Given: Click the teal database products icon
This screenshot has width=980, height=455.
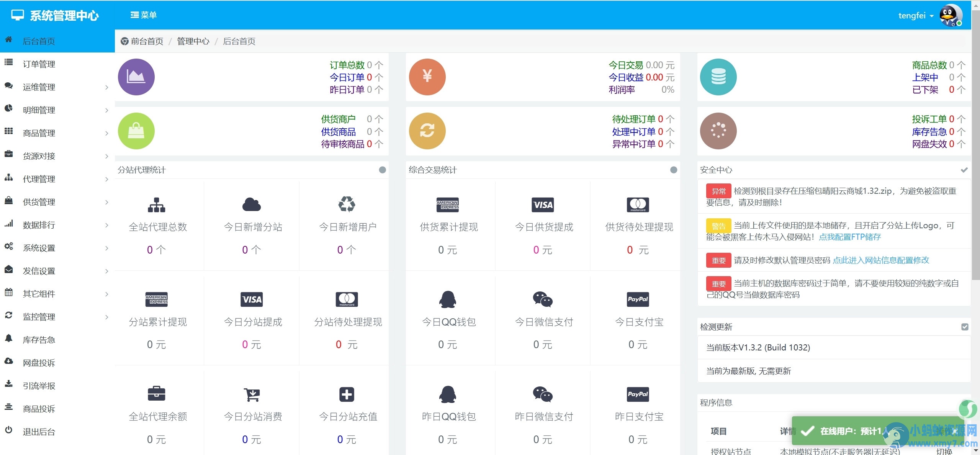Looking at the screenshot, I should point(718,77).
